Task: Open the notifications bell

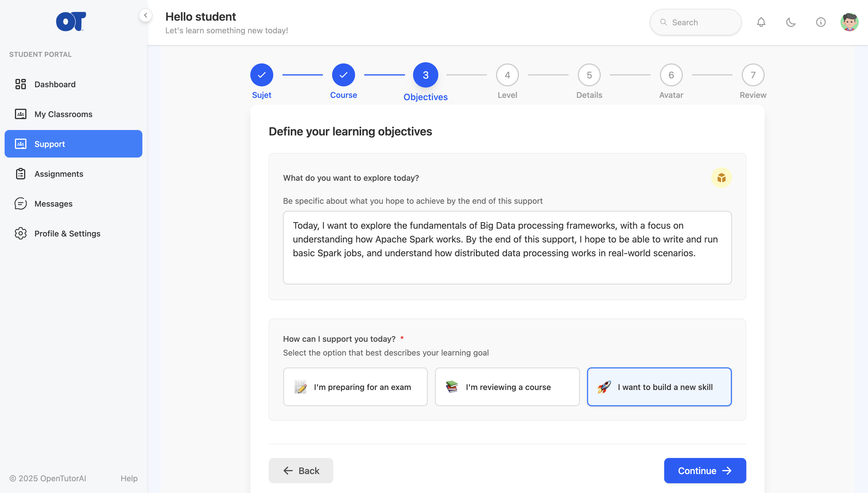Action: coord(761,22)
